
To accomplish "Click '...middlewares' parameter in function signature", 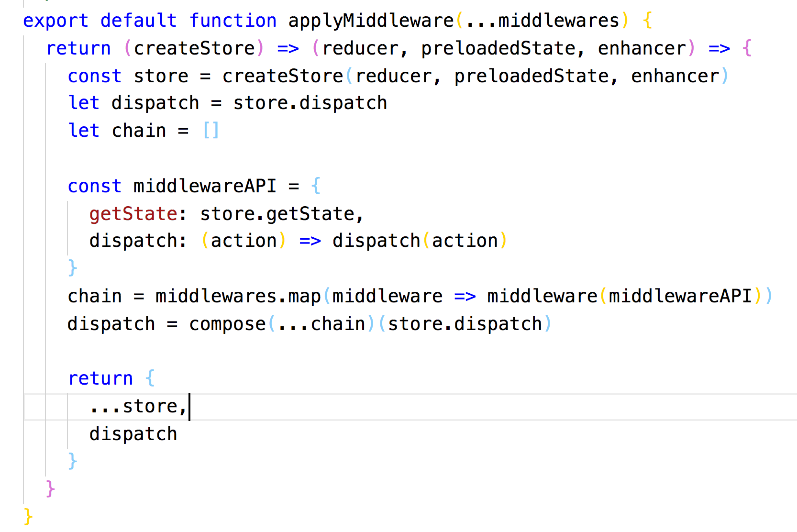I will 542,21.
